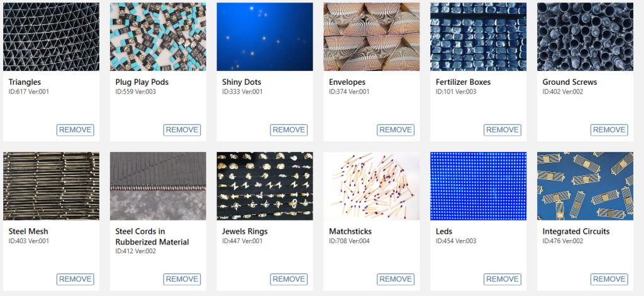
Task: Remove the Steel Mesh card
Action: (75, 279)
